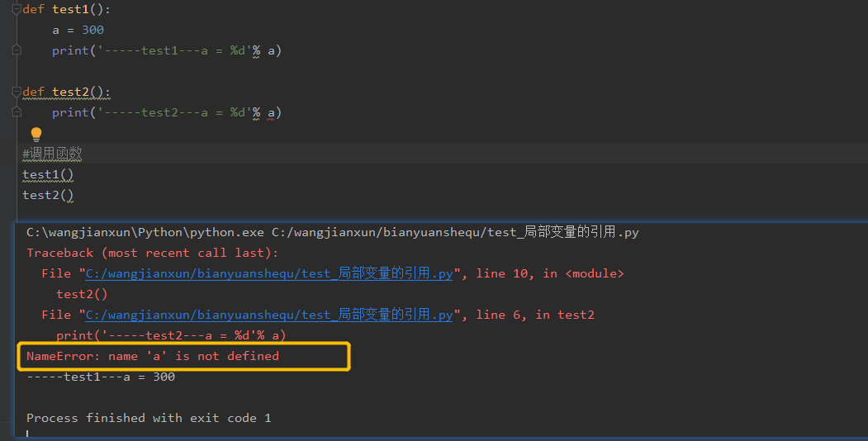Click the python.exe command line in console

tap(333, 232)
